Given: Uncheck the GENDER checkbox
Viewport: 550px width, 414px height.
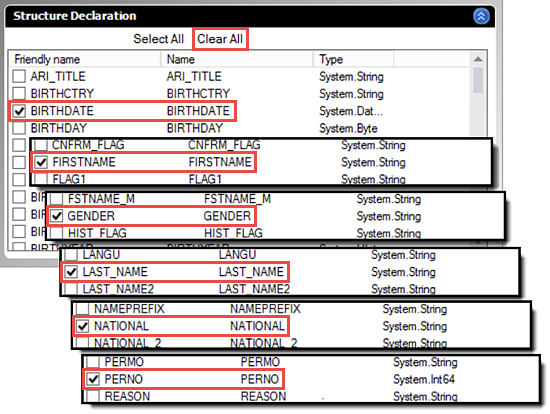Looking at the screenshot, I should click(x=56, y=216).
